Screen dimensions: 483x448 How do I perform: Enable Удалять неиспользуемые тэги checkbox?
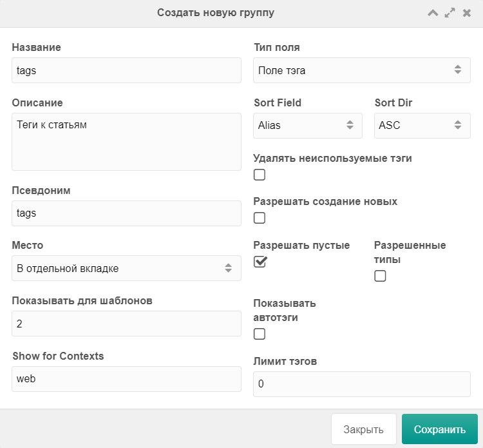coord(260,175)
